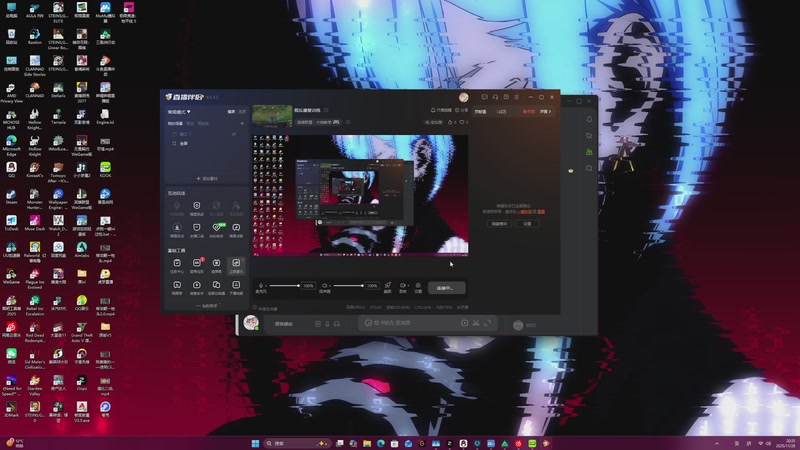Click the 分享 share button

pyautogui.click(x=461, y=110)
